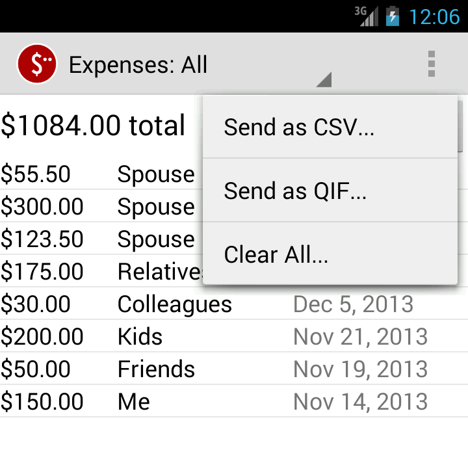Expand the Expenses: All filter dropdown
Screen dimensions: 468x476
pos(138,65)
